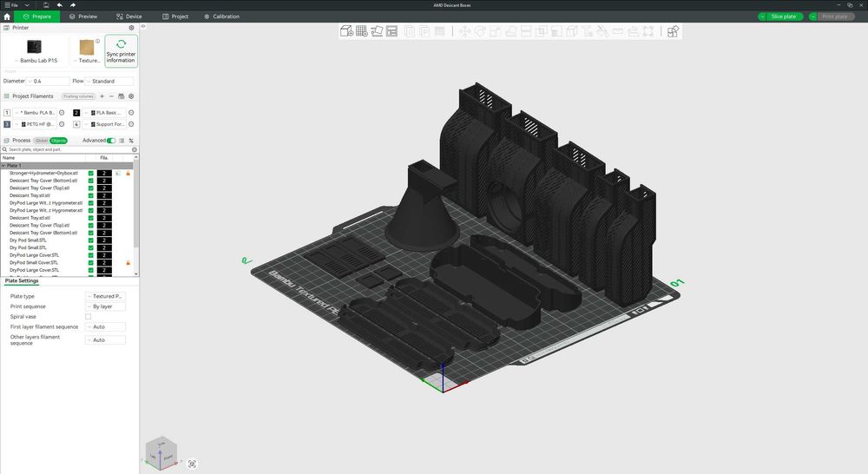Switch to the Calibration tab
The height and width of the screenshot is (474, 868).
pyautogui.click(x=221, y=16)
